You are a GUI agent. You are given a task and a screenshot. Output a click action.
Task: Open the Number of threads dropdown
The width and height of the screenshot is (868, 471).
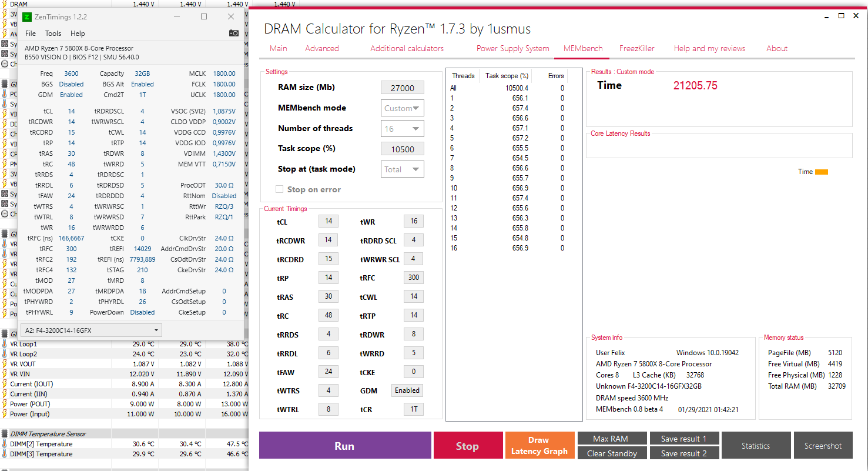(403, 129)
